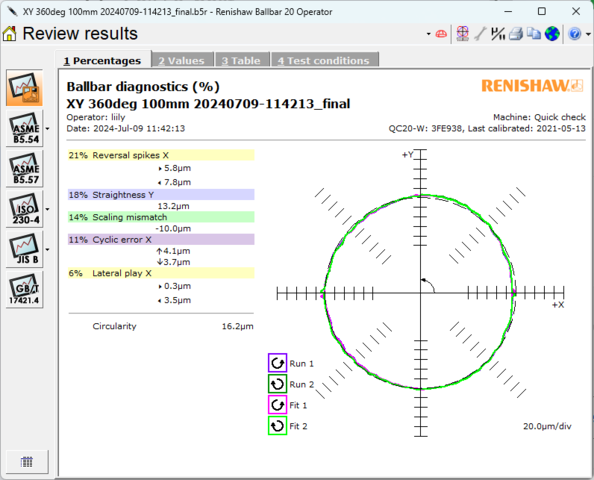Viewport: 594px width, 480px height.
Task: Click the Renishaw logo
Action: [532, 86]
